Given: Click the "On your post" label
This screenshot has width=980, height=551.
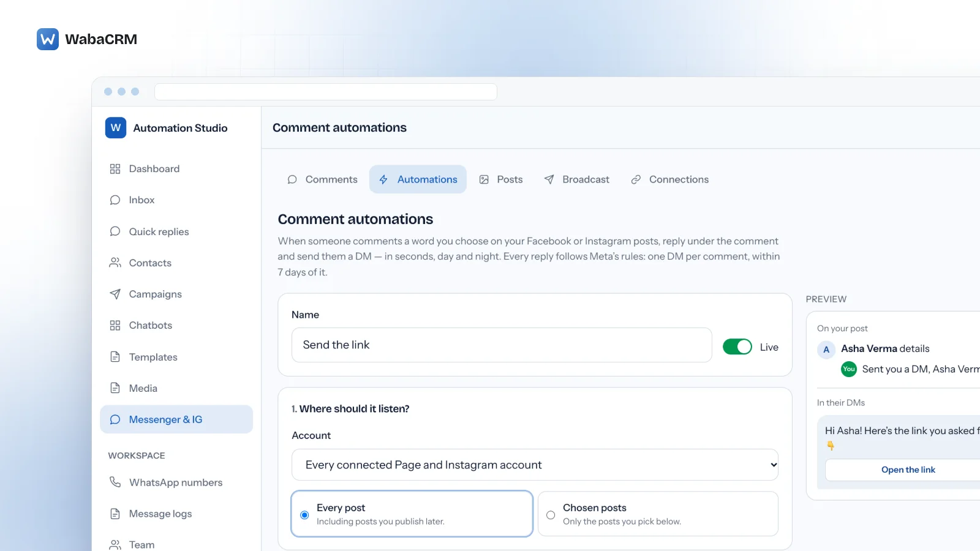Looking at the screenshot, I should [842, 329].
